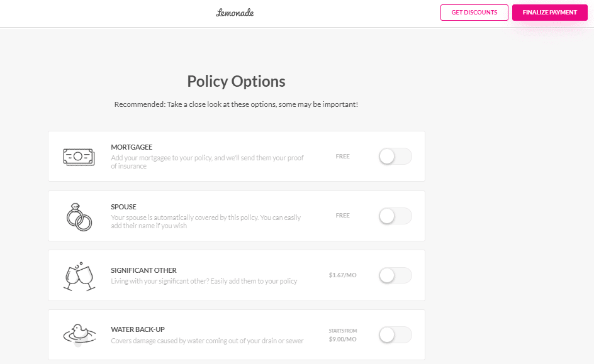The height and width of the screenshot is (364, 594).
Task: Select the clinking glasses Significant Other icon
Action: [79, 274]
